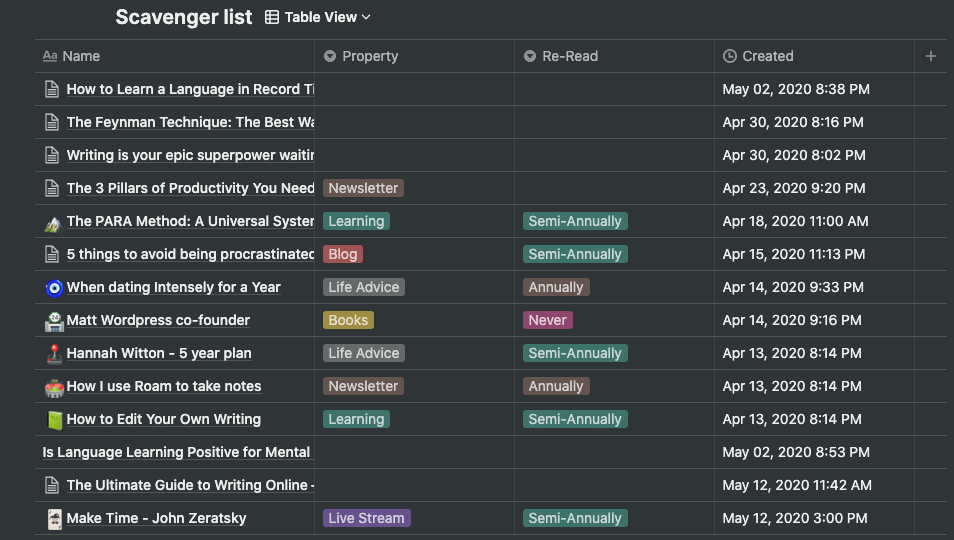Open the Writing is your epic superpower page
This screenshot has width=954, height=540.
click(x=190, y=155)
